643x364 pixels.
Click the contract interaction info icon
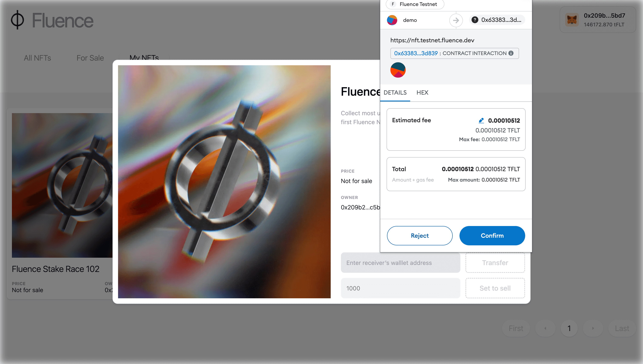point(511,53)
